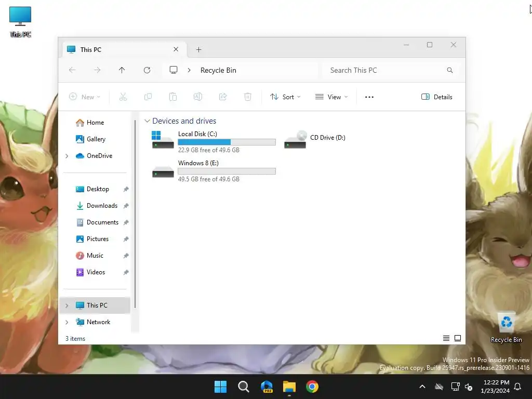Click muted volume tray icon
Viewport: 532px width, 399px height.
coord(469,387)
